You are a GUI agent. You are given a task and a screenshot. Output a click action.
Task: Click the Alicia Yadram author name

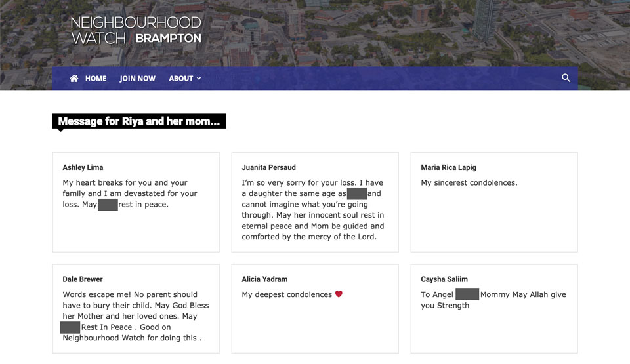264,279
